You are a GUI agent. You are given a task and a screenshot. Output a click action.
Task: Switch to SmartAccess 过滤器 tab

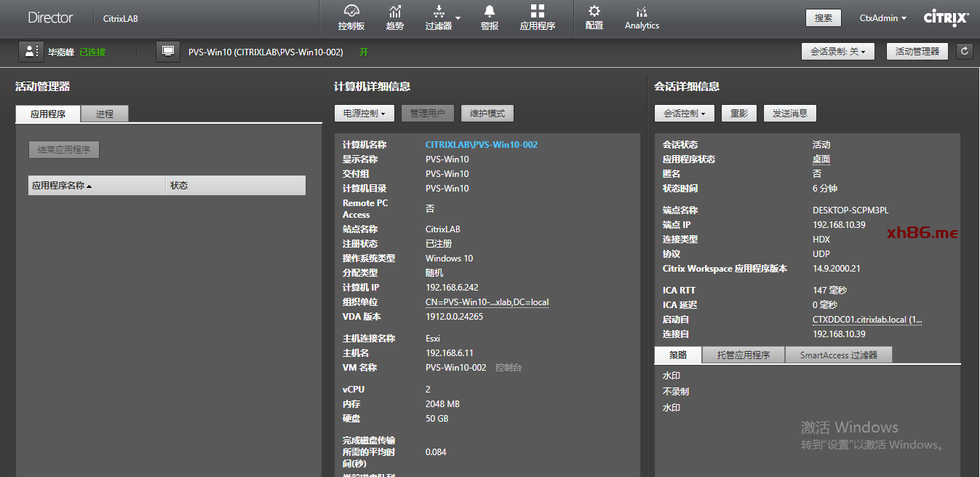(x=838, y=355)
